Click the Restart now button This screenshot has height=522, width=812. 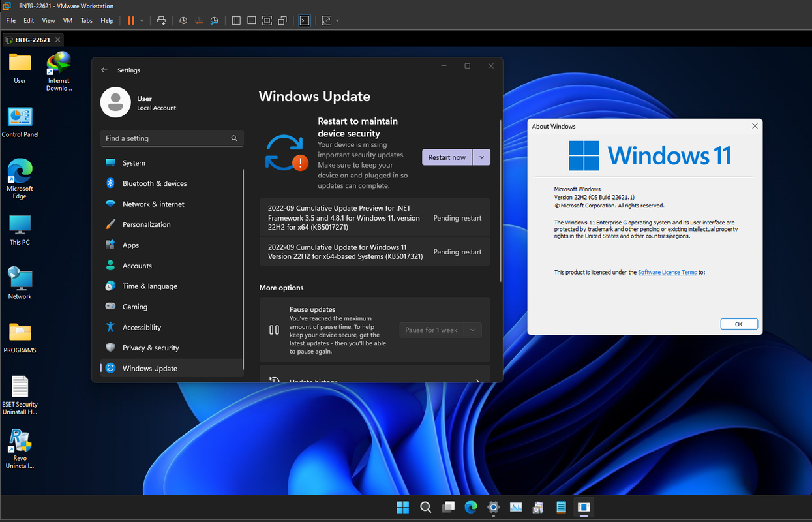pos(447,157)
